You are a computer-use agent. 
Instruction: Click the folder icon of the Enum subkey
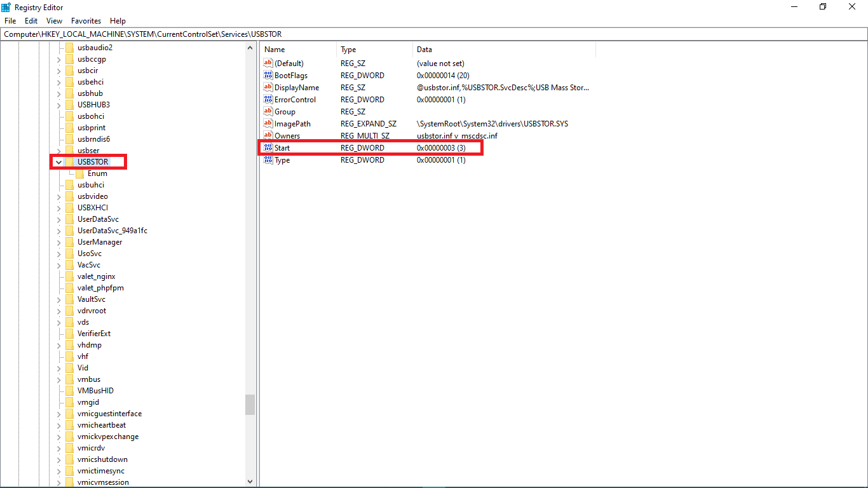click(79, 173)
